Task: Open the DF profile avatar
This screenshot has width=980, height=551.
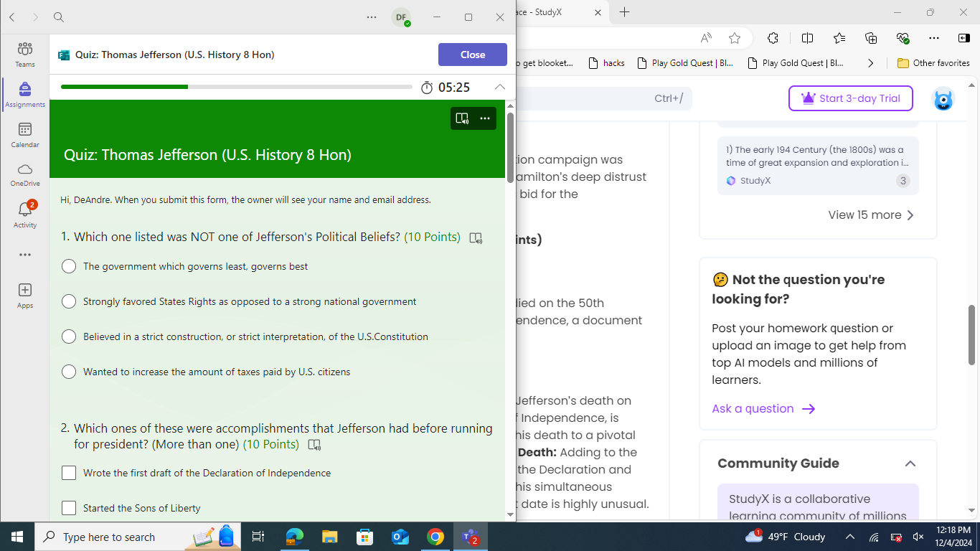Action: [401, 17]
